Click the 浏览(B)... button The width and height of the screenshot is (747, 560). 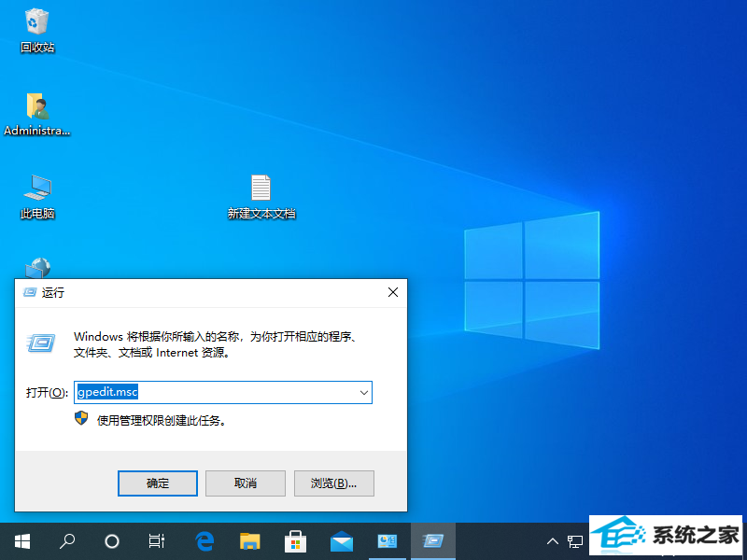[334, 483]
